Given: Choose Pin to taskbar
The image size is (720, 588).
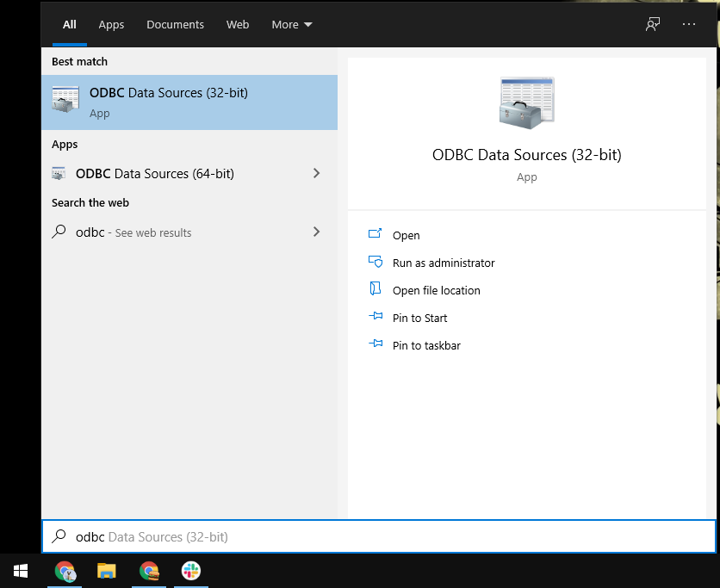Looking at the screenshot, I should [426, 345].
